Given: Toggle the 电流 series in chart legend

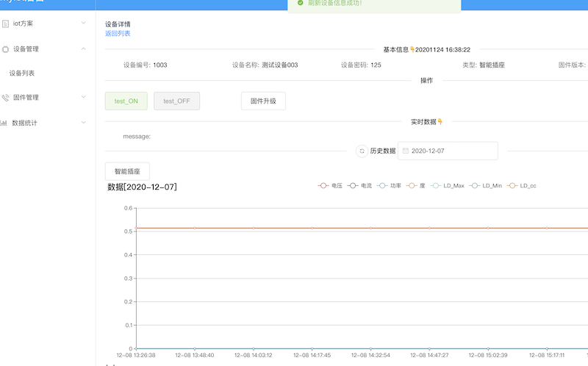Looking at the screenshot, I should pos(359,186).
